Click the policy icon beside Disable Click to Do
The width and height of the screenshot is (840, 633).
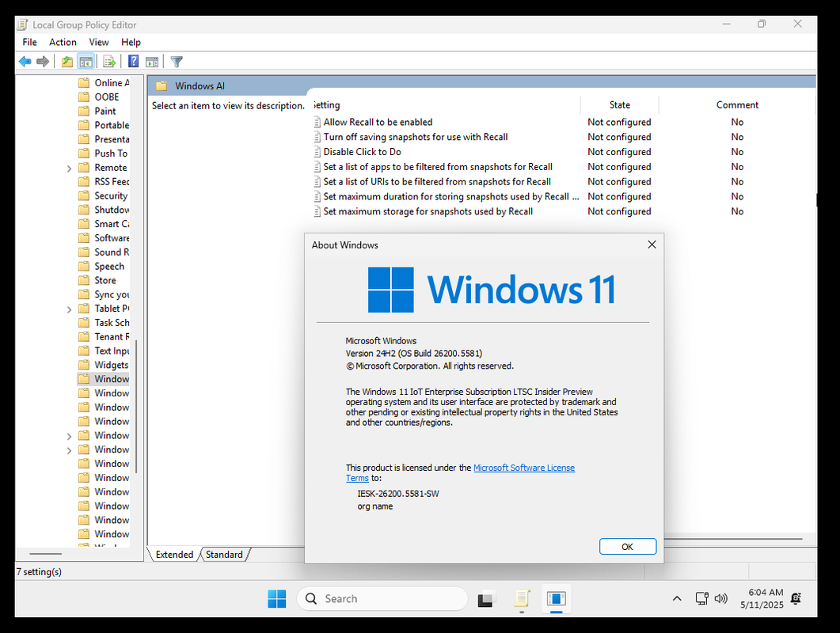(317, 152)
